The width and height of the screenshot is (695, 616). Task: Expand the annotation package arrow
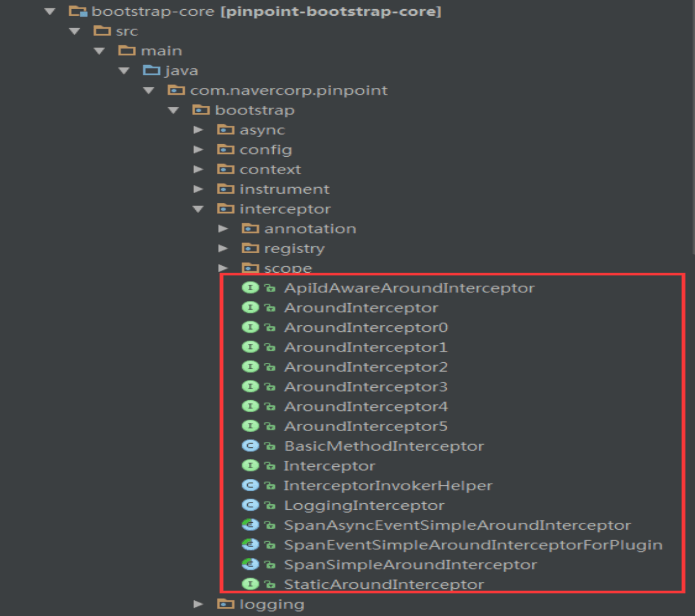pyautogui.click(x=223, y=228)
